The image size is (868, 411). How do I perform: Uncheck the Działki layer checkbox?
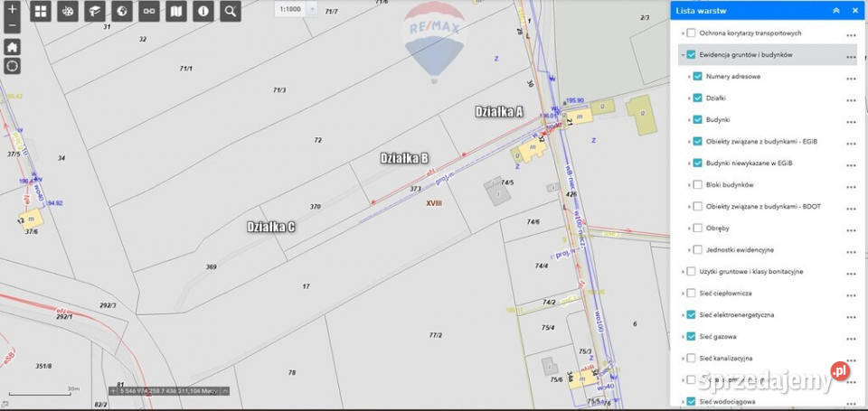point(697,98)
